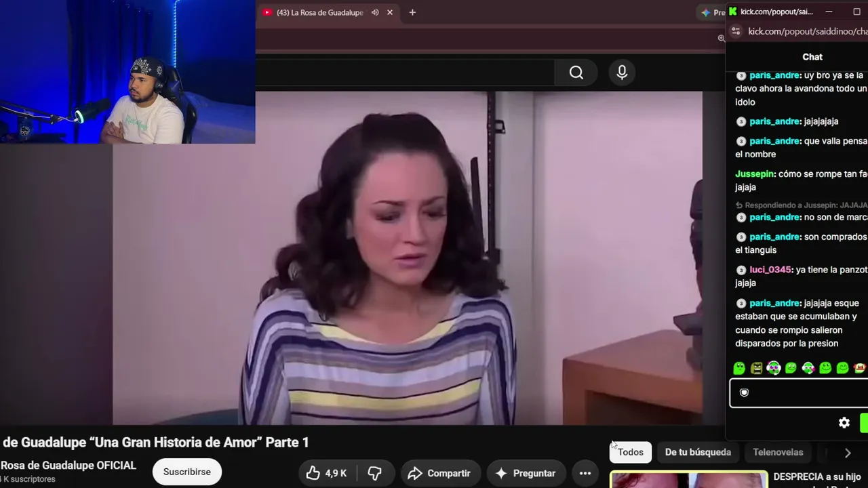Image resolution: width=868 pixels, height=488 pixels.
Task: Open Kick chat settings gear
Action: coord(844,423)
